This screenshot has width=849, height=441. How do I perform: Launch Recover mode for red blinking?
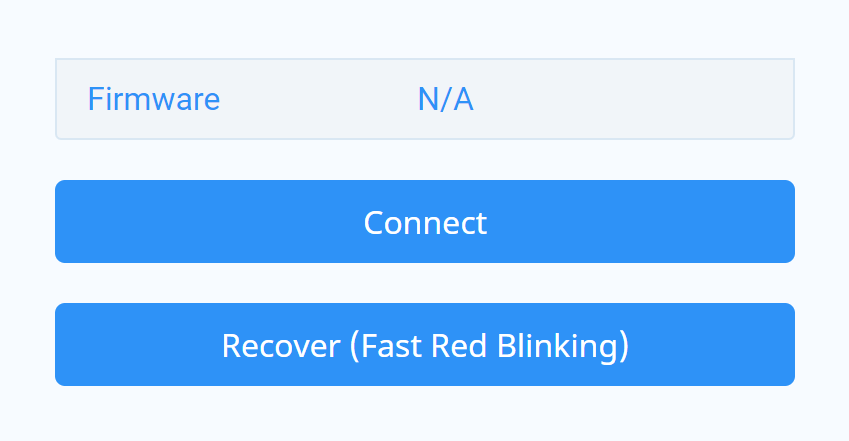click(425, 345)
